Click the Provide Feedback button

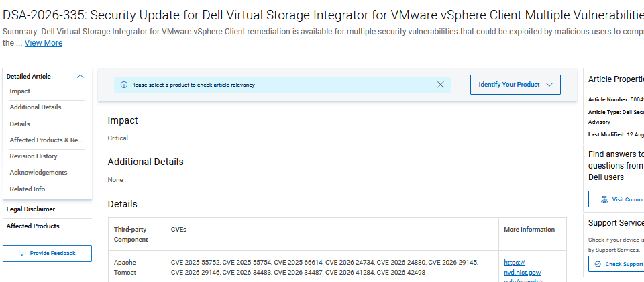47,253
